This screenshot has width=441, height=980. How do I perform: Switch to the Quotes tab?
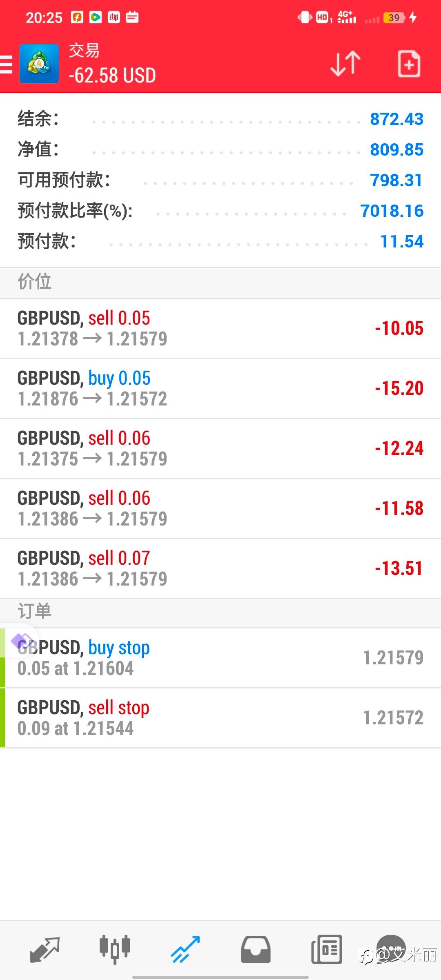pos(45,949)
